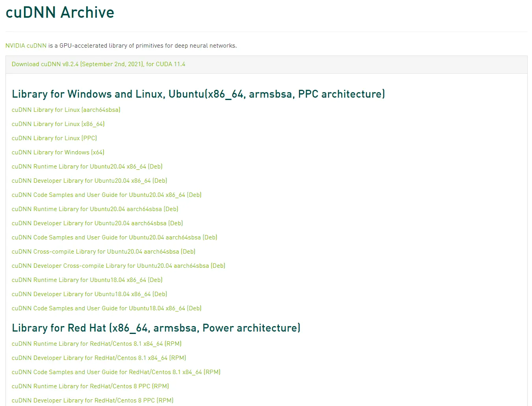Download Runtime Library for RedHat/Centos 8.1 x84_64 RPM
The image size is (532, 406).
click(x=96, y=344)
